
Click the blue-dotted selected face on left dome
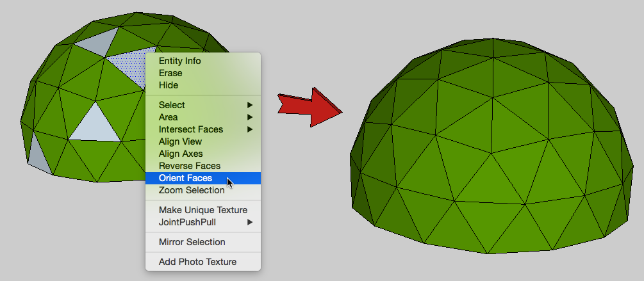click(x=131, y=65)
